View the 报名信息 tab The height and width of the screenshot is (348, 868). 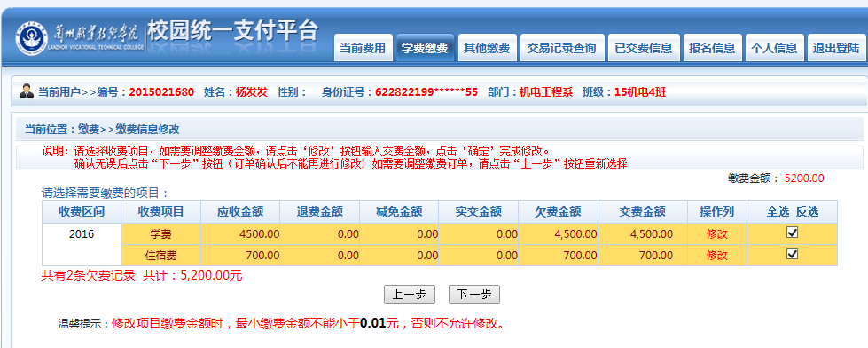(712, 48)
